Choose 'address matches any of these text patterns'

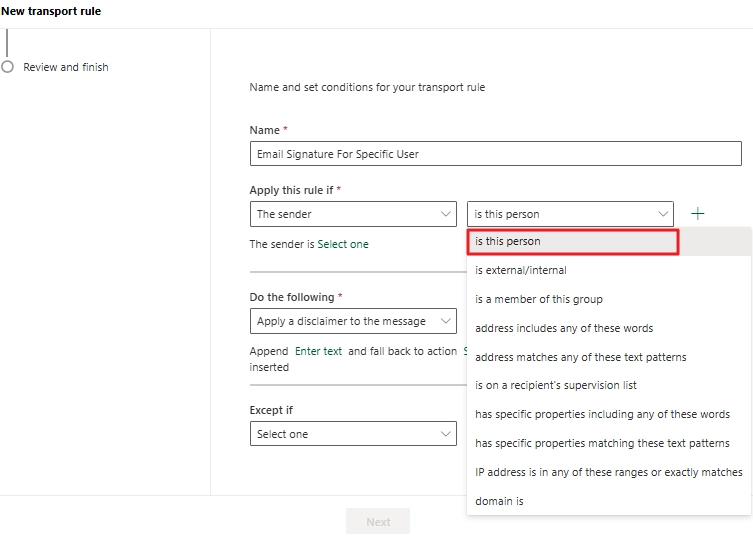click(609, 357)
